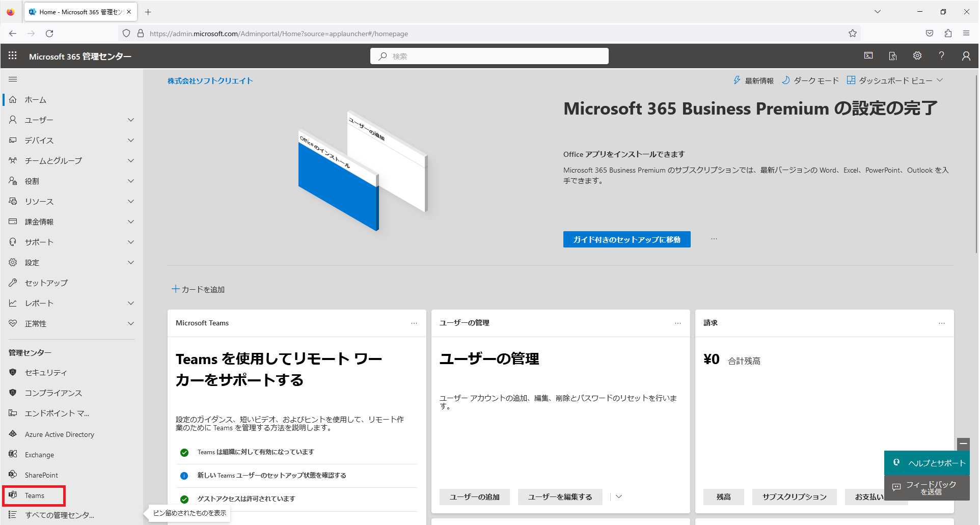The height and width of the screenshot is (525, 980).
Task: Open Cloud Shell icon in header
Action: click(868, 56)
